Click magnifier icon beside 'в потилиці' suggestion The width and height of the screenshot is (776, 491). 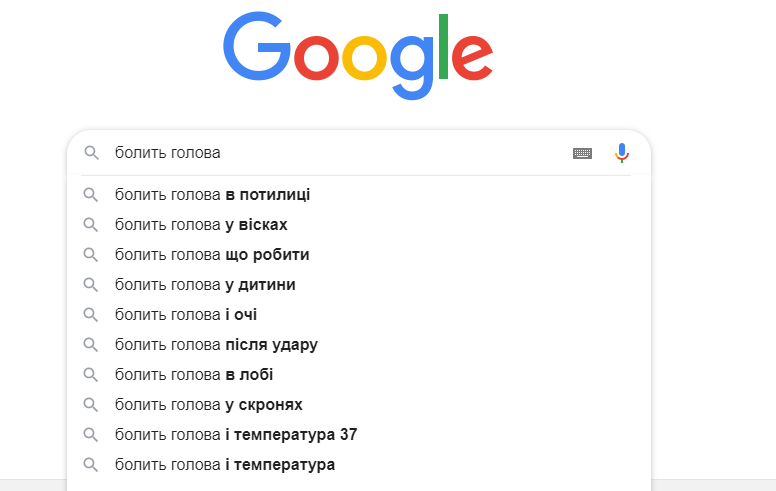click(x=91, y=195)
